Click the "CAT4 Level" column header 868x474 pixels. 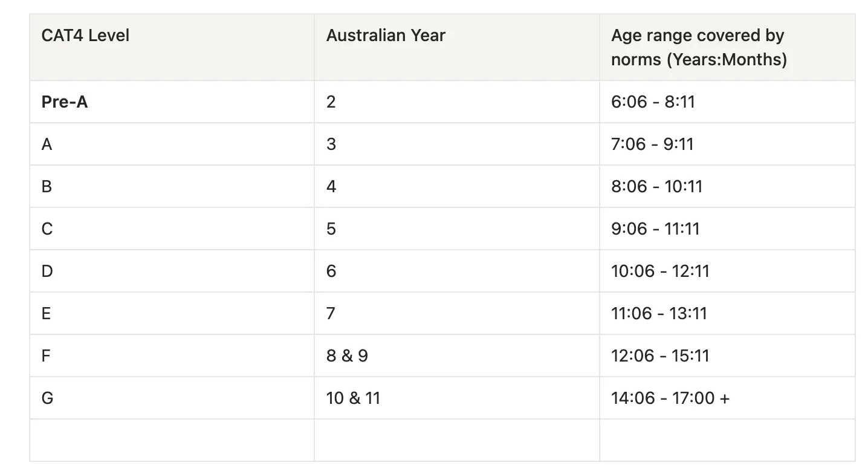(x=85, y=36)
